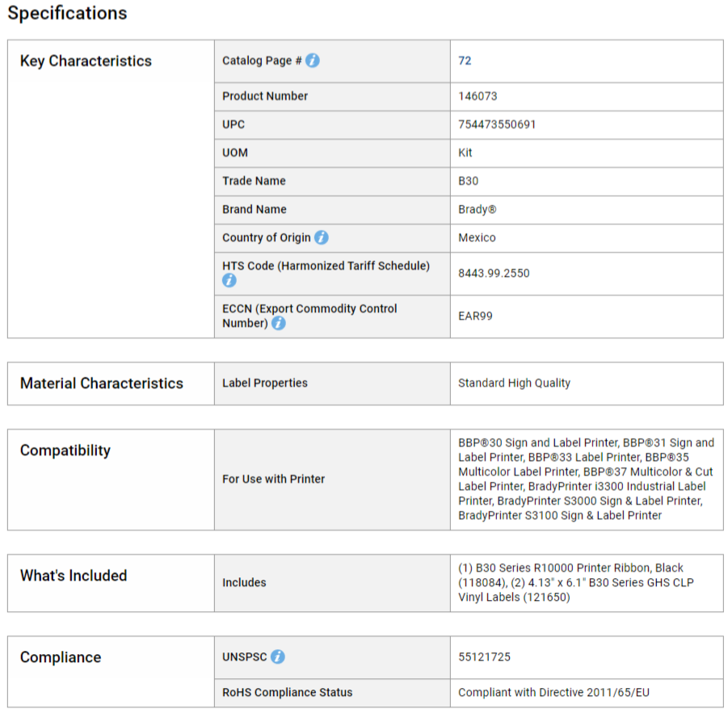Click the ECCN label text
This screenshot has height=709, width=728.
(x=309, y=316)
